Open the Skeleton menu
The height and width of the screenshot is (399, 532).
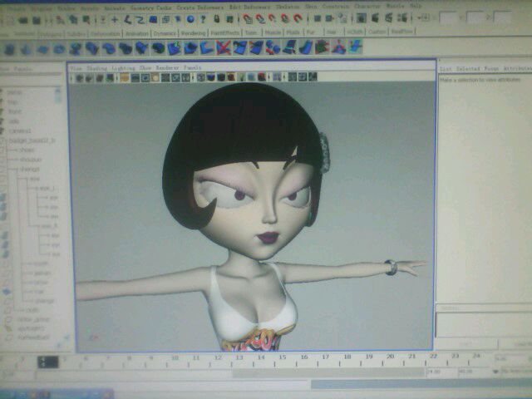point(288,7)
